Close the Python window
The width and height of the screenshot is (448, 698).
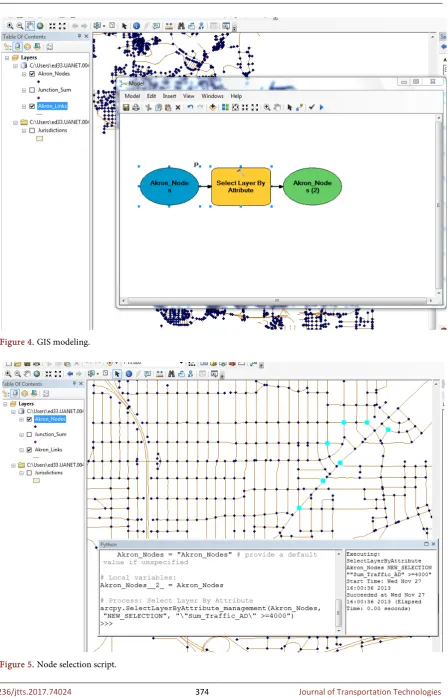coord(433,544)
